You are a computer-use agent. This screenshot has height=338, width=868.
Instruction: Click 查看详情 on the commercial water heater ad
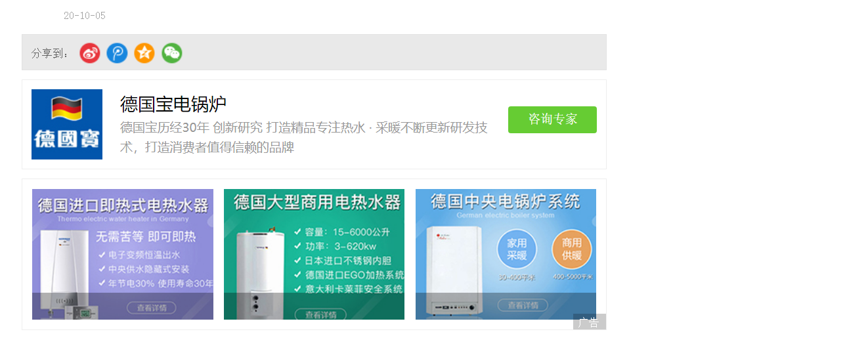[x=321, y=314]
